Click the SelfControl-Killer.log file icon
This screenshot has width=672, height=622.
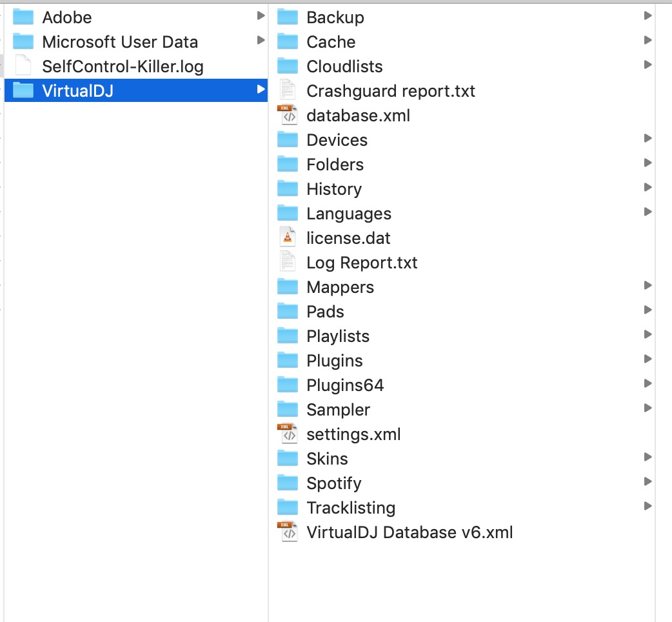tap(23, 66)
